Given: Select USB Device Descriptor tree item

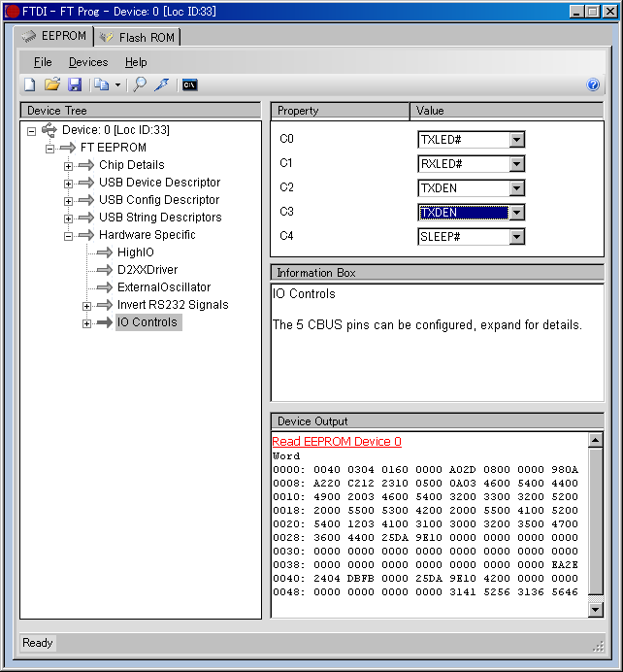Looking at the screenshot, I should 160,183.
